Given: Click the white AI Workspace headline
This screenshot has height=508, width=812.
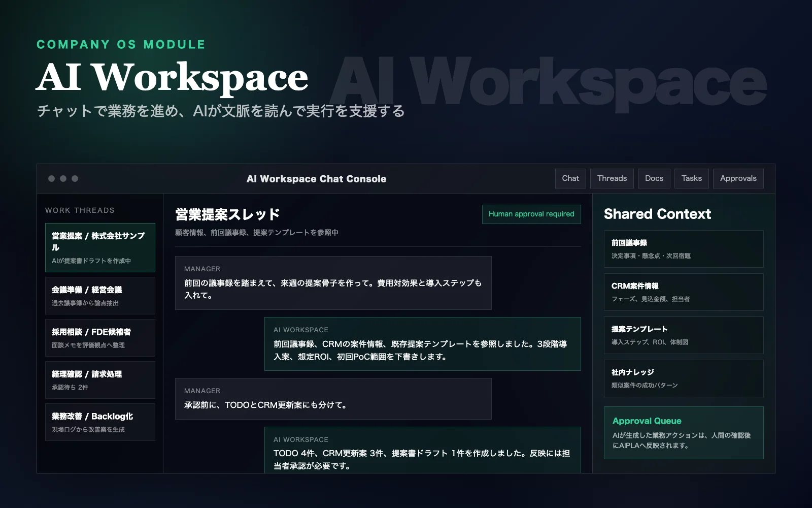Looking at the screenshot, I should pos(172,78).
